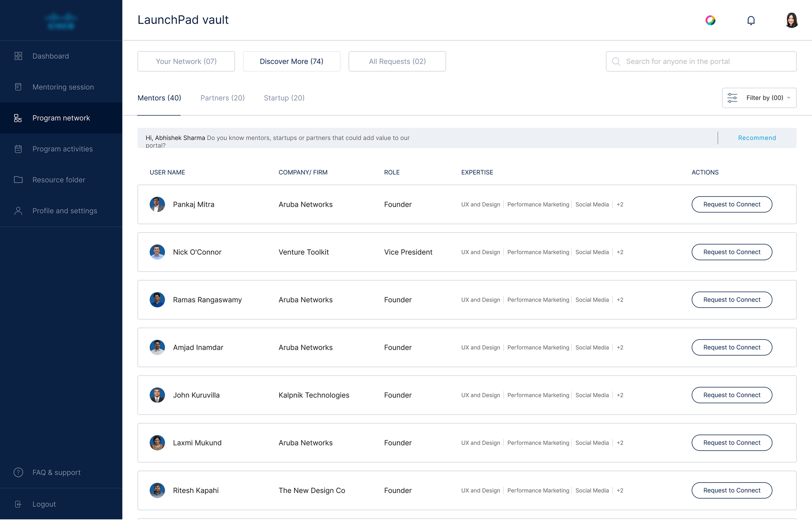The height and width of the screenshot is (520, 812).
Task: Click the filter sliders icon
Action: (732, 98)
